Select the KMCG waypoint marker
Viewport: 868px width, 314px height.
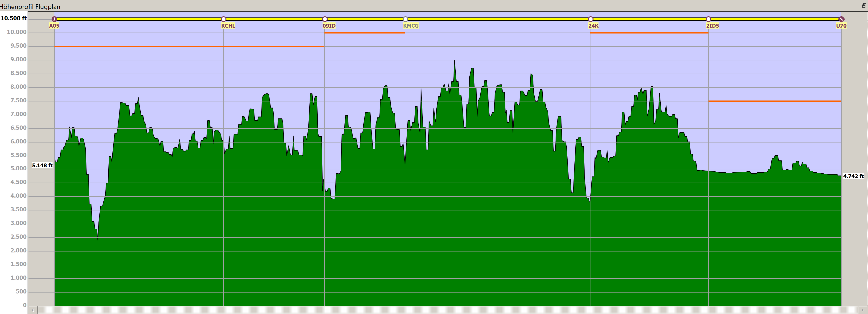pos(405,19)
